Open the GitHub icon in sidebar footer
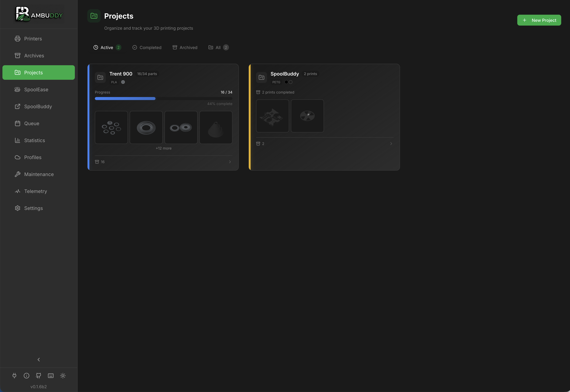Image resolution: width=570 pixels, height=392 pixels. tap(39, 376)
